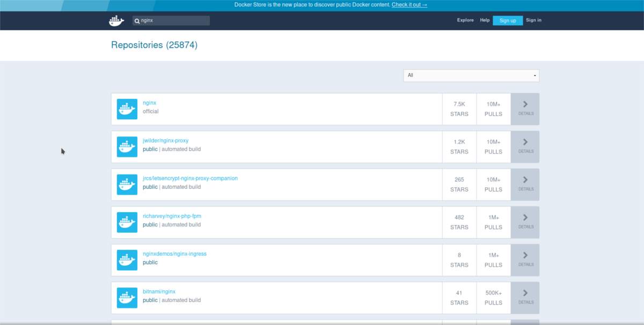Click the search magnifier icon
Screen dimensions: 644x325
pyautogui.click(x=137, y=20)
